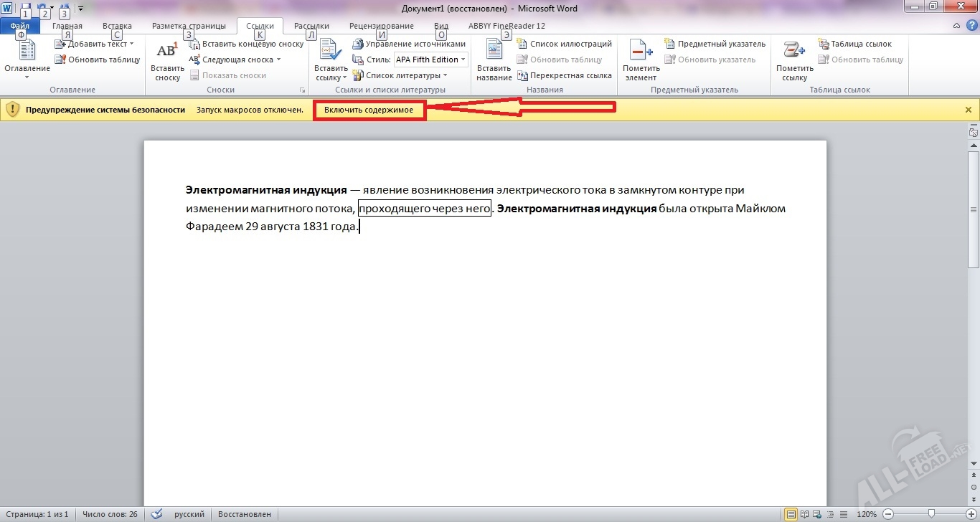980x522 pixels.
Task: Open Управление источниками source manager
Action: [409, 44]
